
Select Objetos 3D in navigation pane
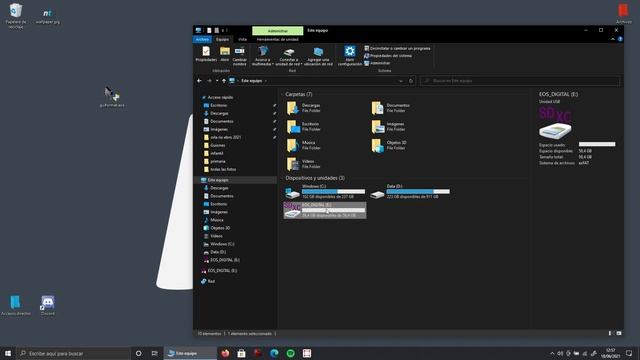[x=220, y=228]
